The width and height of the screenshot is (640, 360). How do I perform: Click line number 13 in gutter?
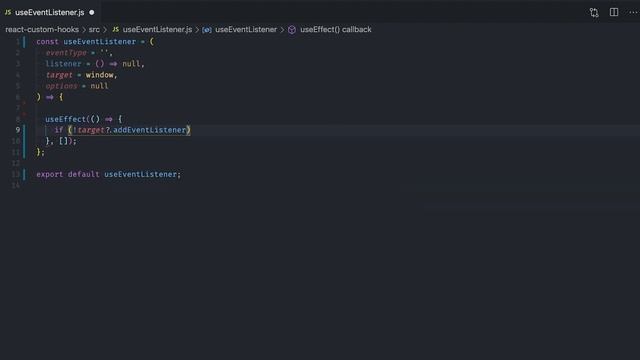point(16,174)
